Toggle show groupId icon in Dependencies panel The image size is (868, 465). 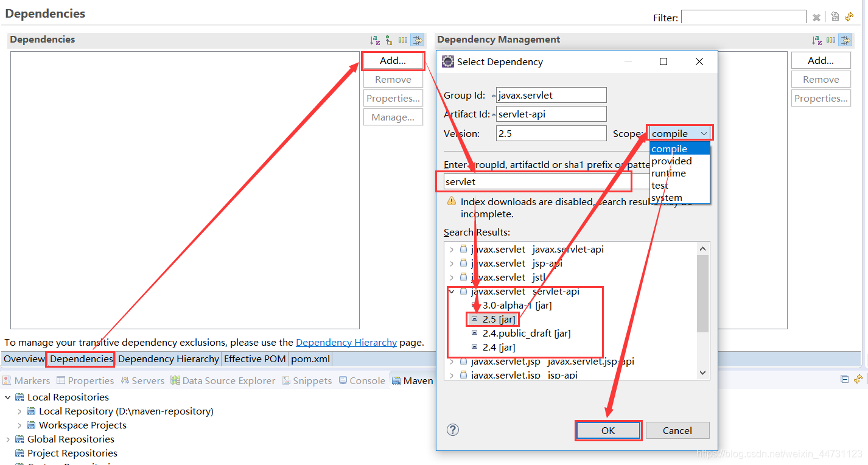403,40
